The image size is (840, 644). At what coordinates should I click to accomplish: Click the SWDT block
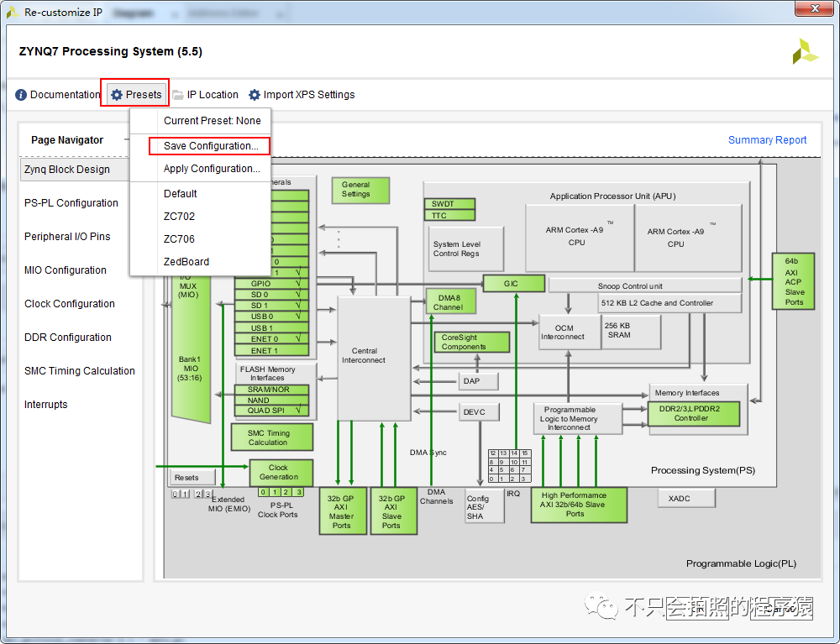[449, 204]
